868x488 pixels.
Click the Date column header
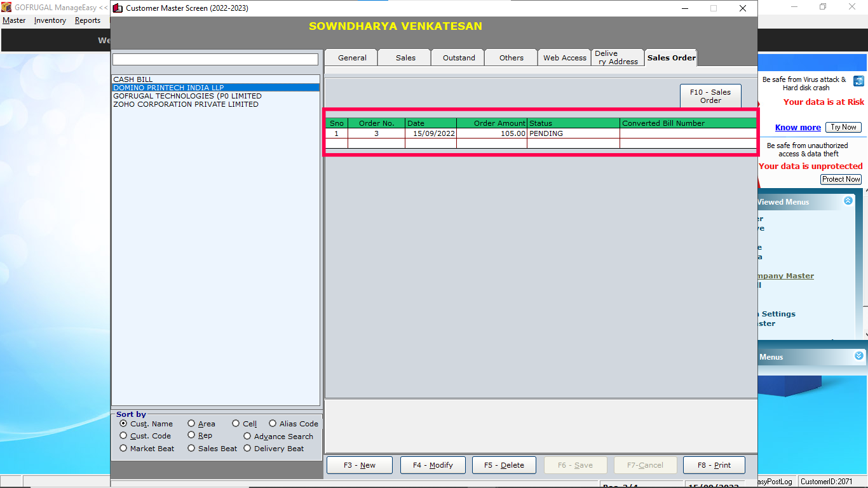pyautogui.click(x=431, y=123)
